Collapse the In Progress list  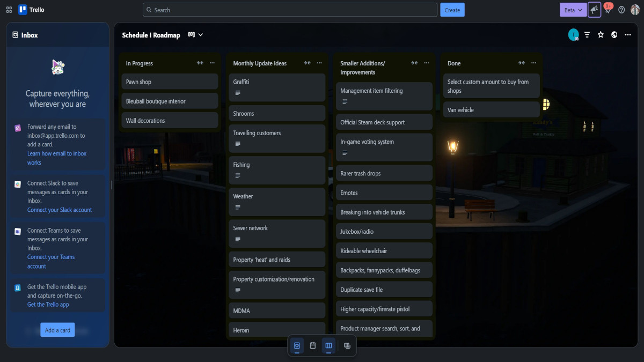click(x=200, y=63)
